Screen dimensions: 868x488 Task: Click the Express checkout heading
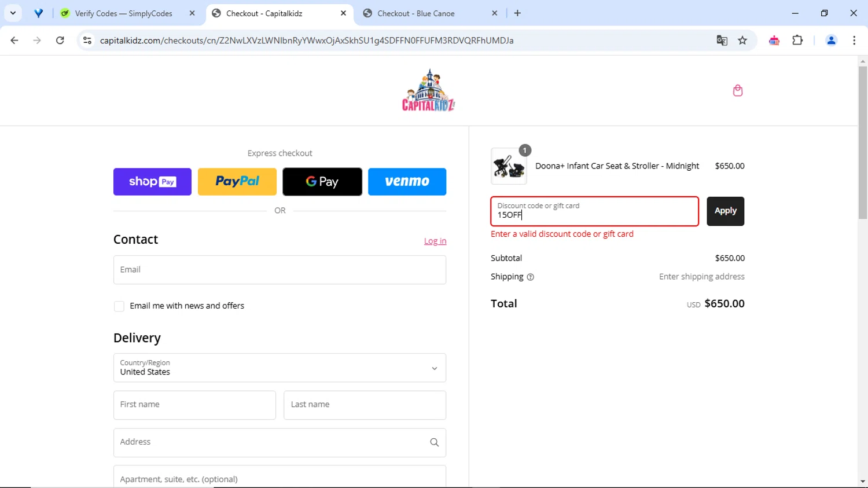(279, 153)
